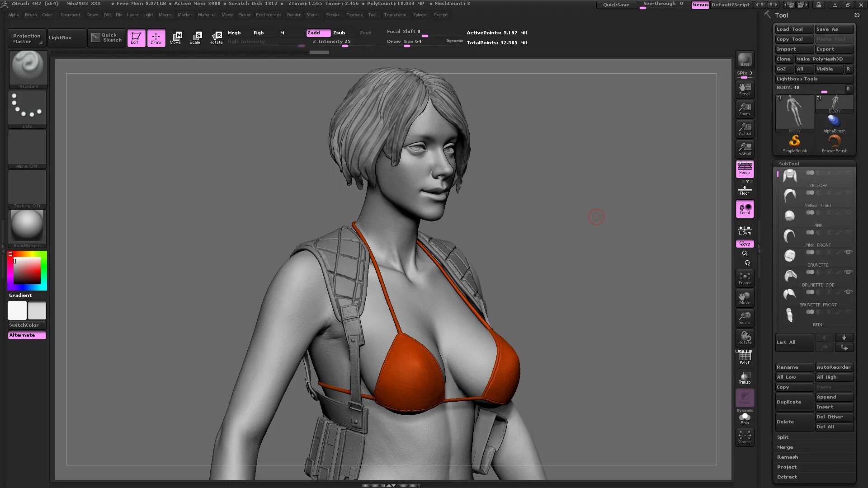Toggle visibility of BRUNETTE subtool
The width and height of the screenshot is (868, 488).
click(848, 252)
